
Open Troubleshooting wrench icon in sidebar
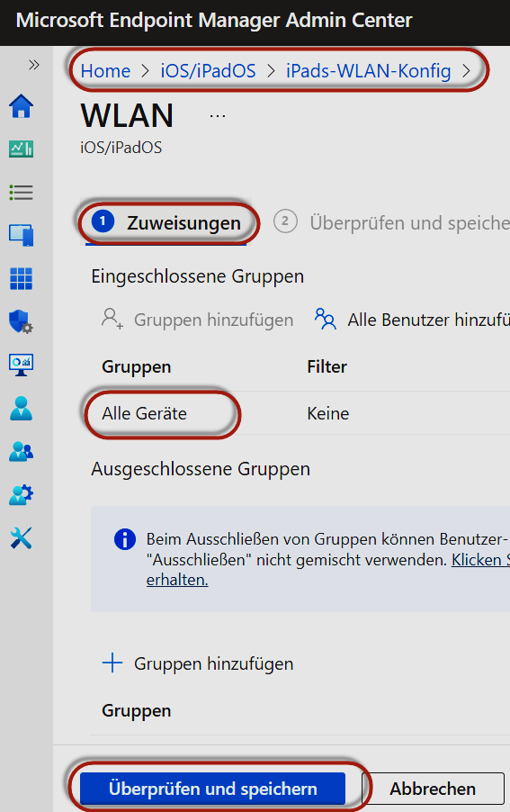[22, 538]
